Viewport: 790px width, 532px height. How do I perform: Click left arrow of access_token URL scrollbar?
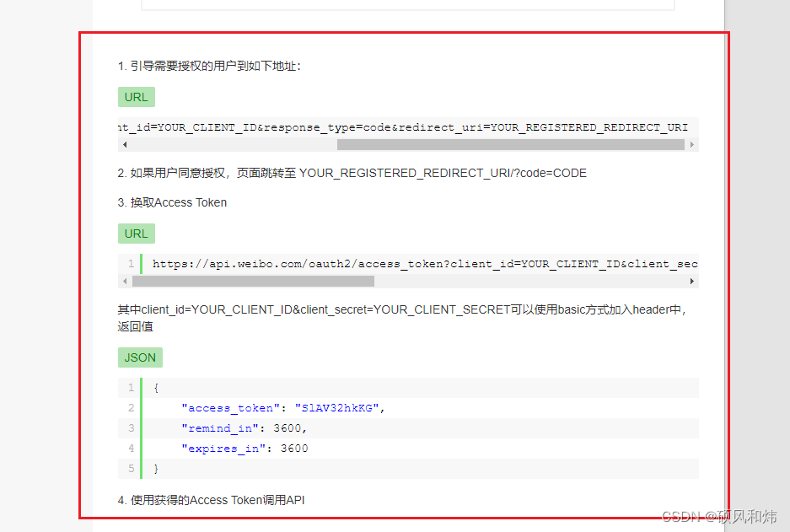click(x=125, y=281)
